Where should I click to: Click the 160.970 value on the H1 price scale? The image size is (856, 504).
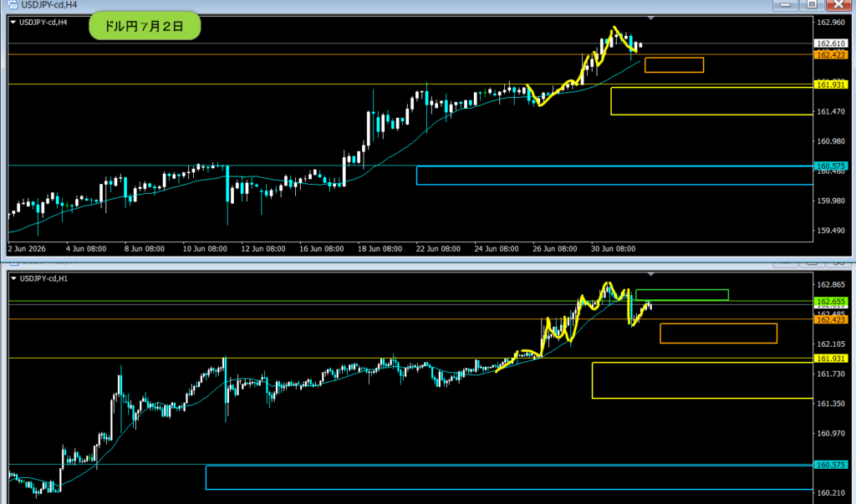click(831, 433)
